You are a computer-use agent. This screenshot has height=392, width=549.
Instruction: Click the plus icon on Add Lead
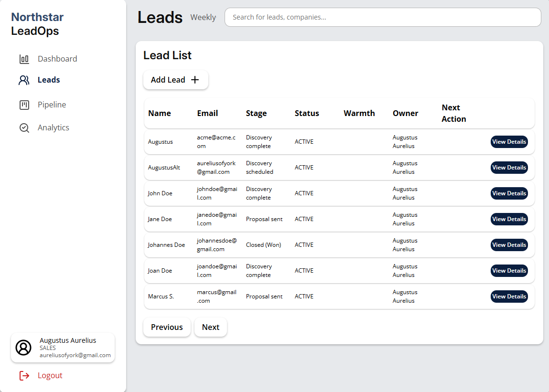(195, 80)
